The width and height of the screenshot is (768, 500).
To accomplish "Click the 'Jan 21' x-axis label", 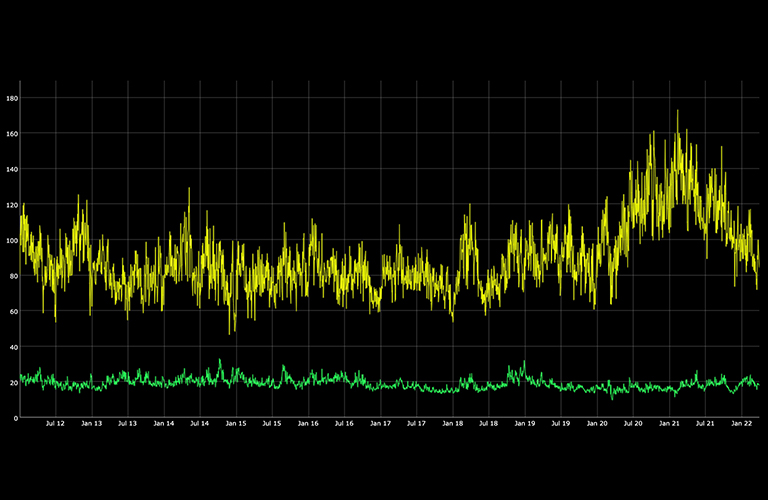I will tap(669, 424).
